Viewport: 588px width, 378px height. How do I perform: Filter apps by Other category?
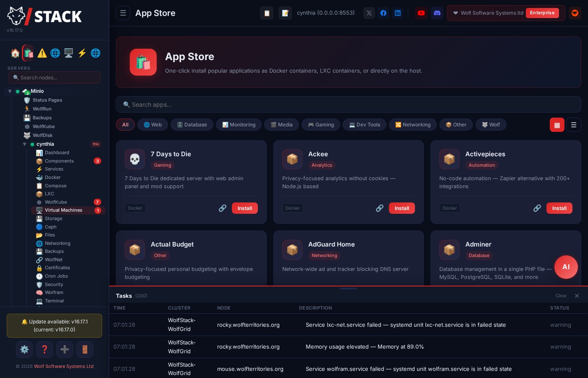tap(456, 125)
